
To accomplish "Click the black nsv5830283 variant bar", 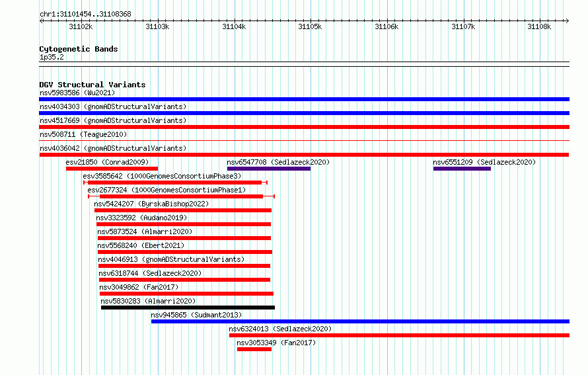I will pyautogui.click(x=188, y=308).
